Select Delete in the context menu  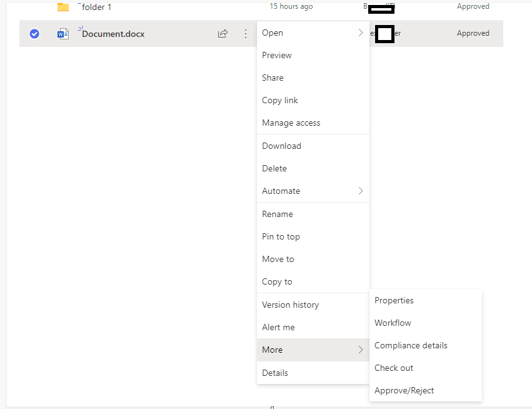313,168
